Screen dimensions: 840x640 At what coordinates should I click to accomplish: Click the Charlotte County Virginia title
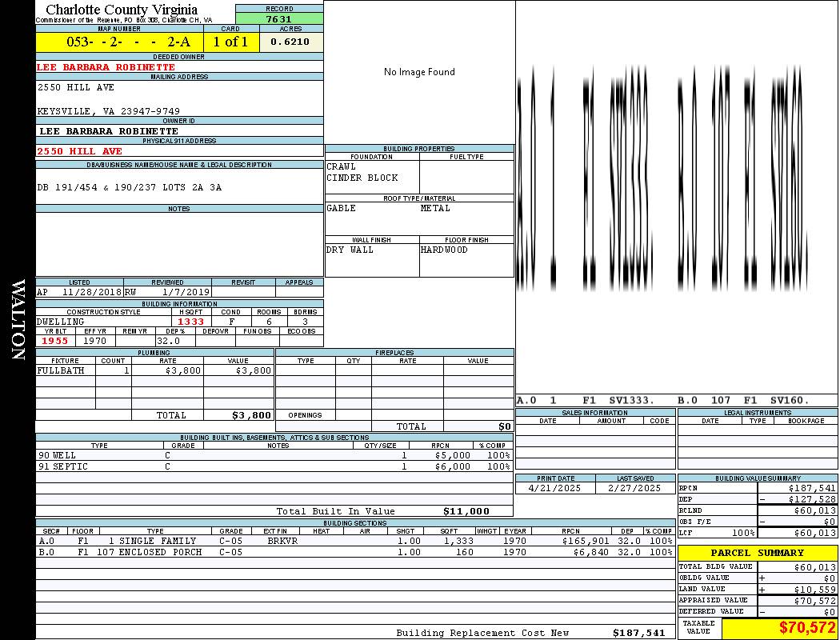[122, 10]
